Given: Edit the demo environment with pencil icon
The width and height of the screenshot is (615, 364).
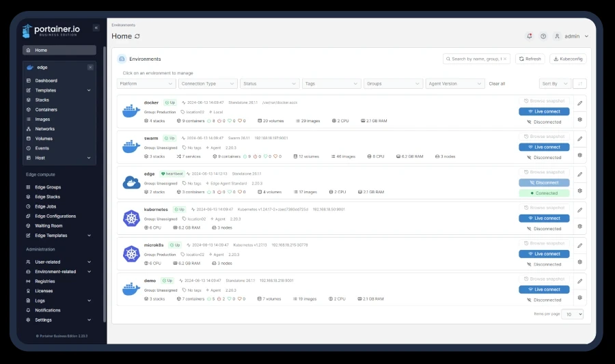Looking at the screenshot, I should [579, 281].
